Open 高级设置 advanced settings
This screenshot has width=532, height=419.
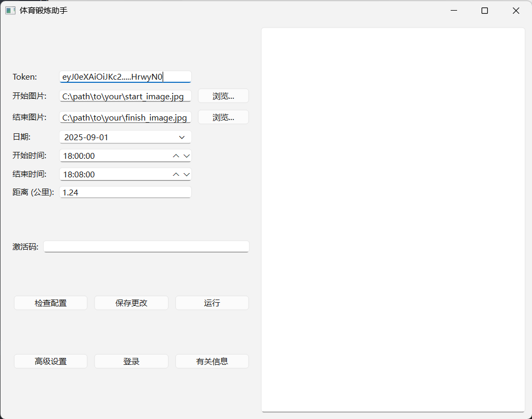[x=50, y=362]
